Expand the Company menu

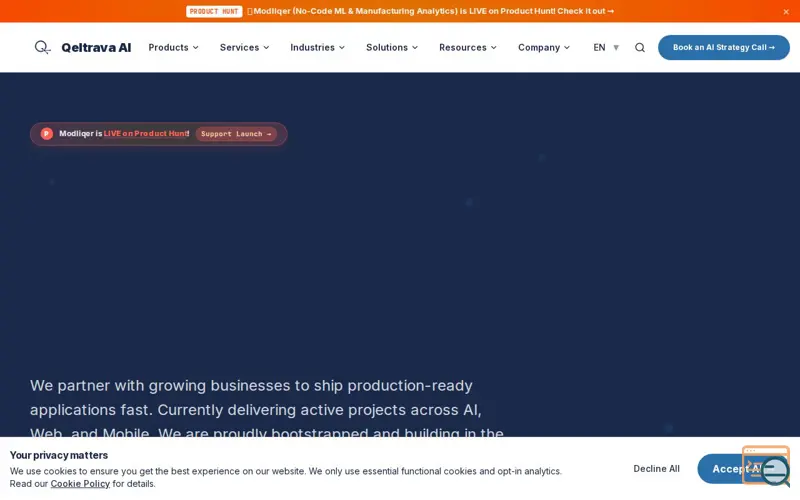tap(544, 47)
